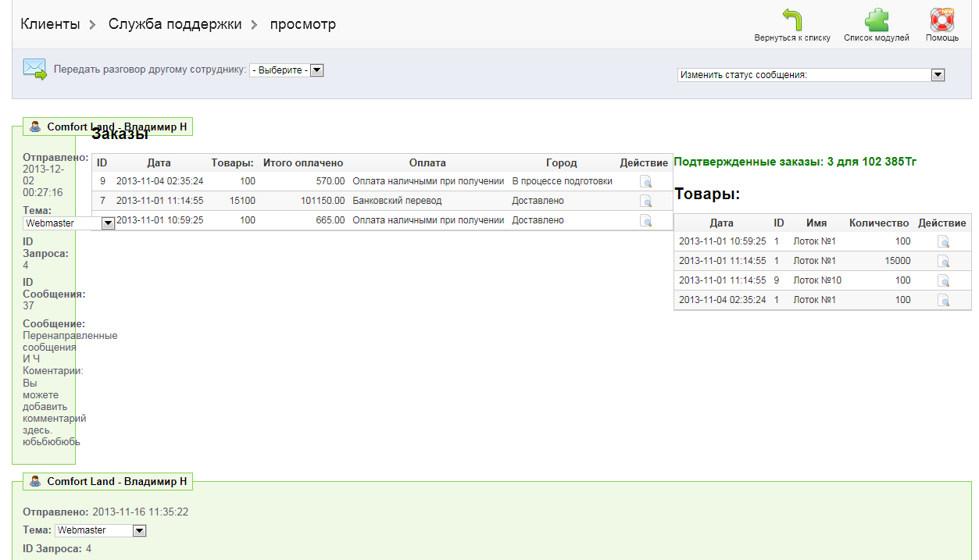The image size is (979, 560).
Task: Select the Лоток №10 product name
Action: (x=817, y=280)
